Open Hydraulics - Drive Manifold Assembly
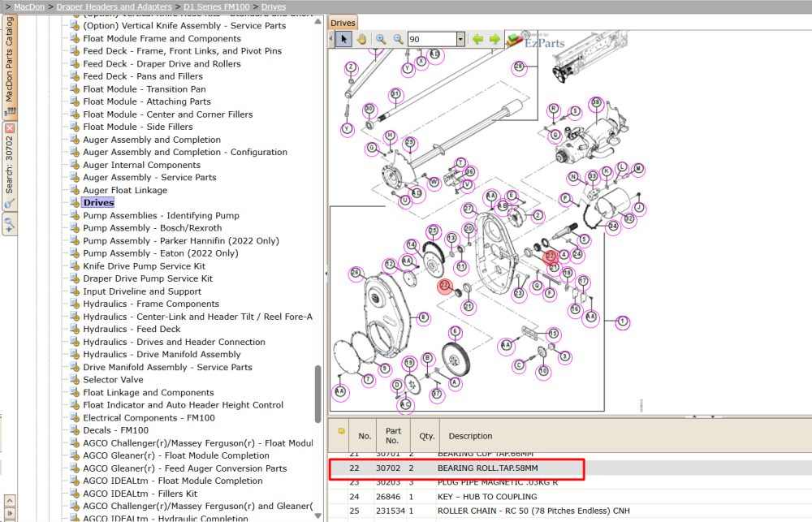Image resolution: width=812 pixels, height=522 pixels. 162,355
